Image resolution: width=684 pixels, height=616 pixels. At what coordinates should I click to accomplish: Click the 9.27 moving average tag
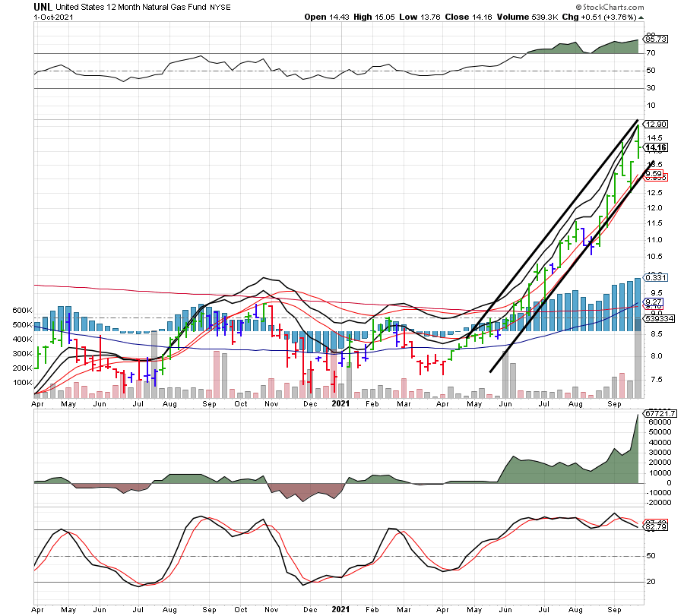pyautogui.click(x=653, y=302)
